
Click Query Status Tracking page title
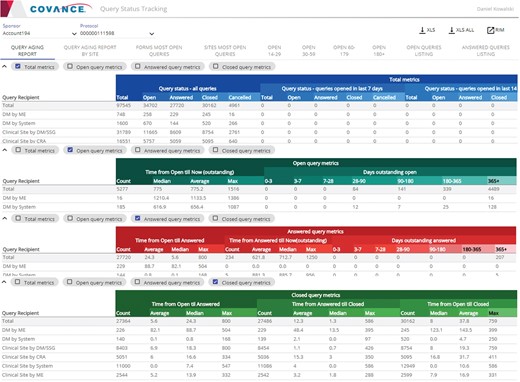tap(133, 9)
